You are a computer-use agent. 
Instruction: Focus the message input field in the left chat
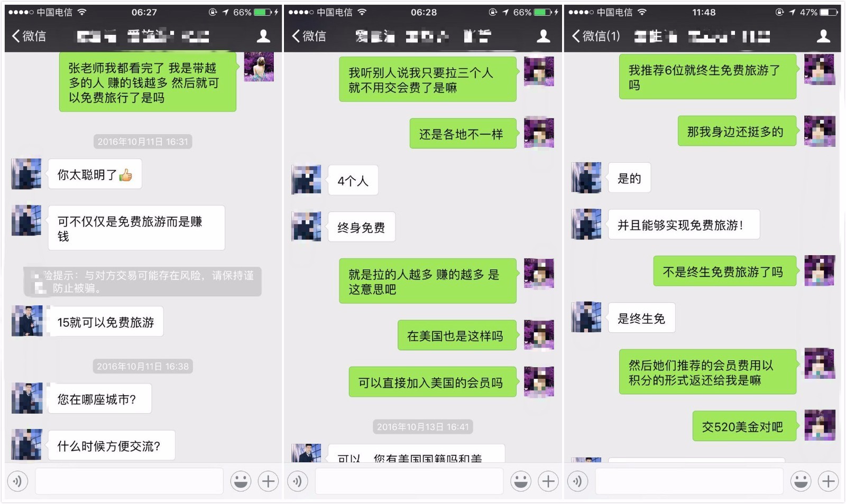[130, 481]
